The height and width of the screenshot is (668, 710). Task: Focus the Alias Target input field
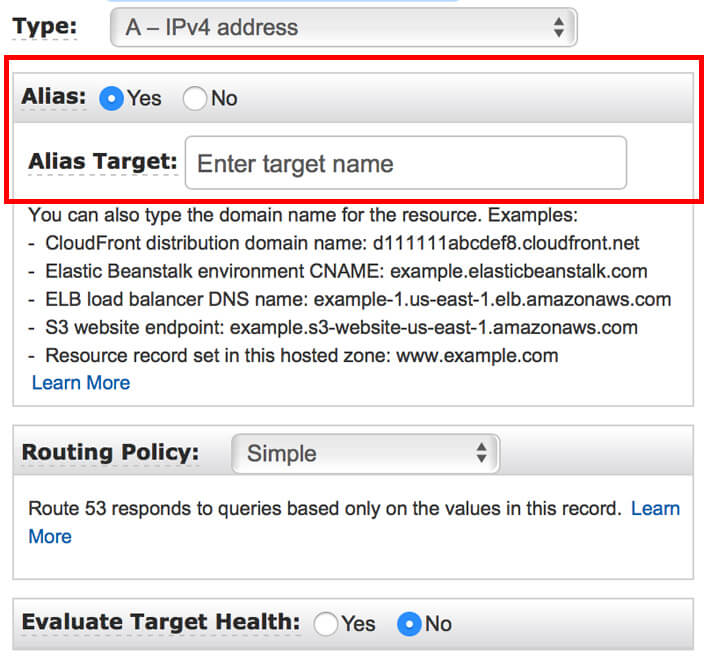(405, 163)
